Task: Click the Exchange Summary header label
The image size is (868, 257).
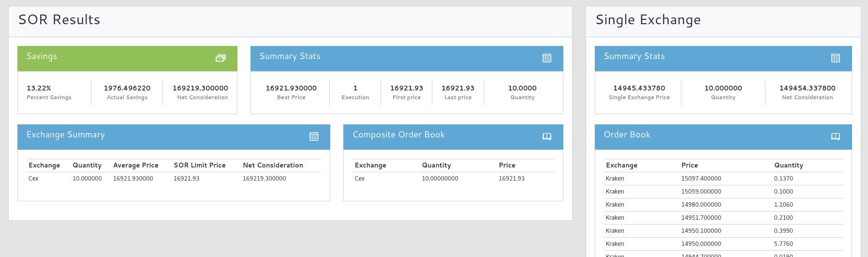Action: 66,135
